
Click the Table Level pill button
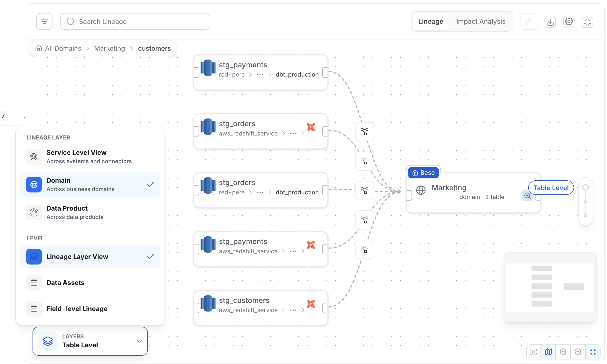point(551,188)
